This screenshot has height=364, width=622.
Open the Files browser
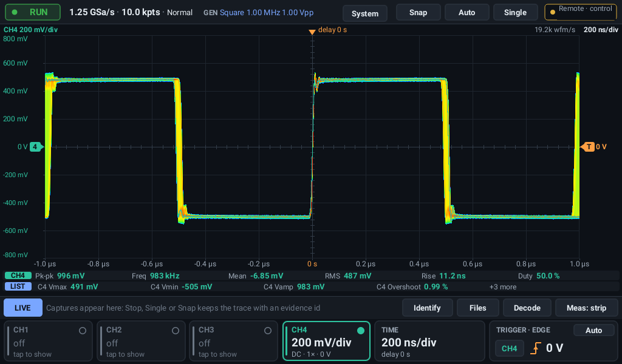pos(477,308)
